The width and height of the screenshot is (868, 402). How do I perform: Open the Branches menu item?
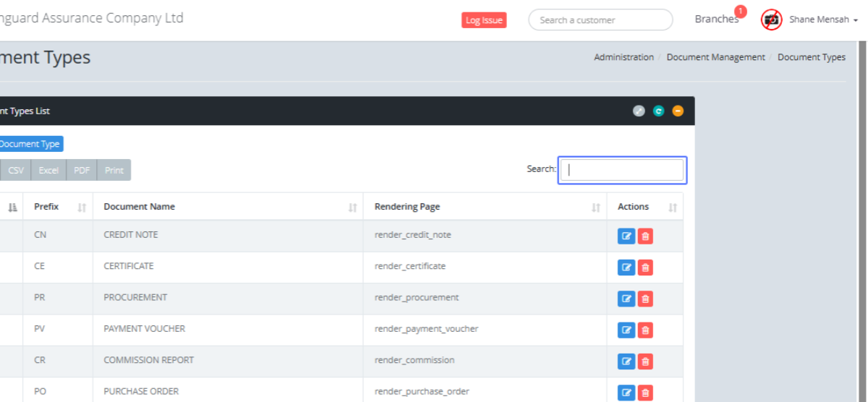716,20
